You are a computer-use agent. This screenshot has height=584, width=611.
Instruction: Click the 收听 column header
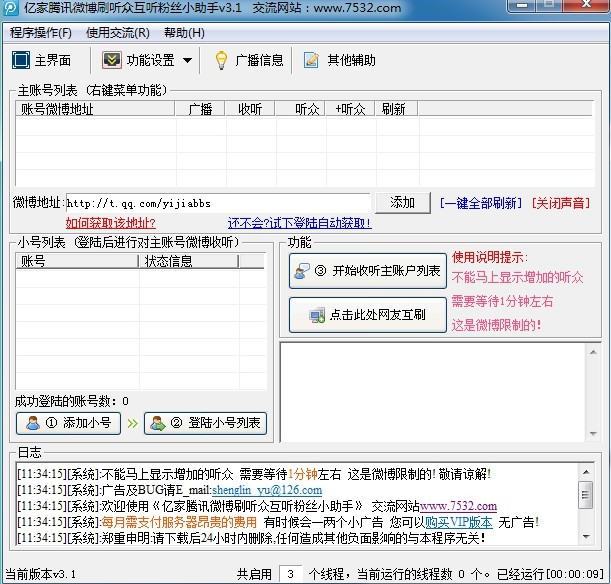point(250,109)
